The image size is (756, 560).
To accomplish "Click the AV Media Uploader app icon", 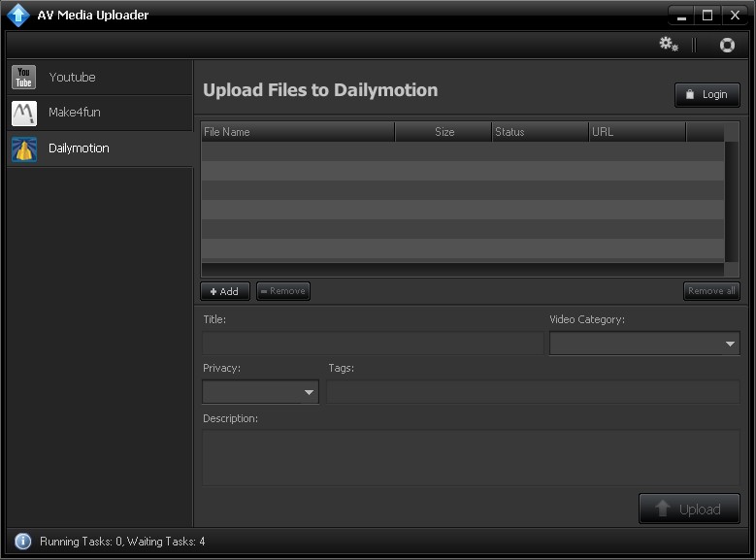I will tap(18, 16).
